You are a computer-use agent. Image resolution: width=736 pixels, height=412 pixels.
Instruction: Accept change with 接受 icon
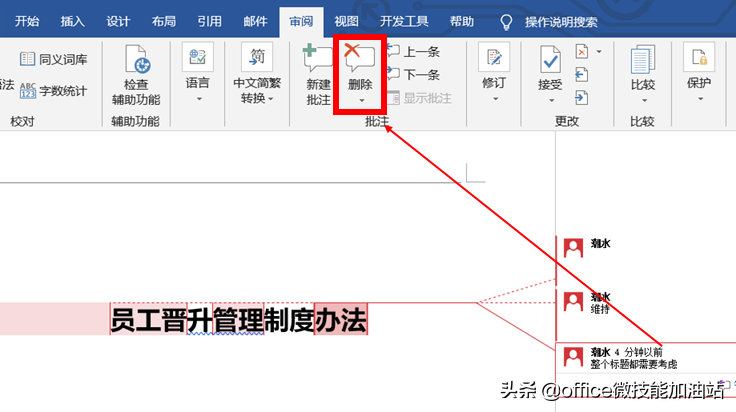click(x=550, y=59)
